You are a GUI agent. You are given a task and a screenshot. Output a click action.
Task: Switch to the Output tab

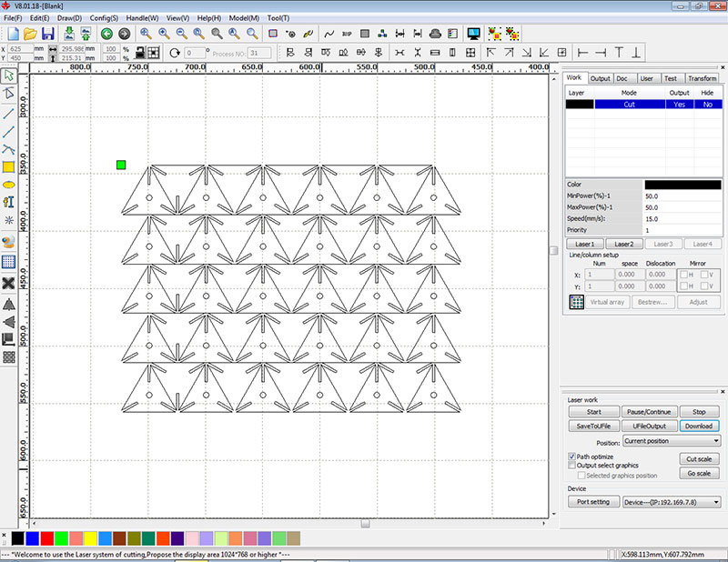[600, 78]
